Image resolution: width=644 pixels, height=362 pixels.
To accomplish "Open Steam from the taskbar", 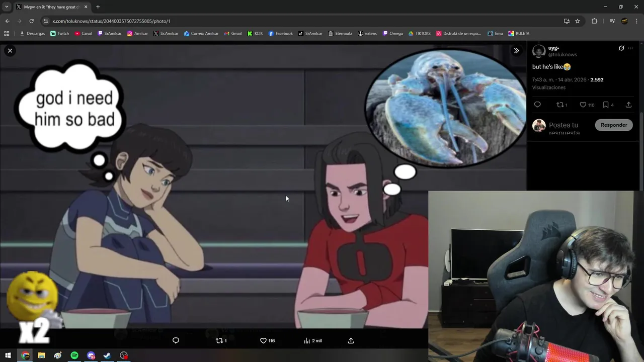I will coord(107,355).
